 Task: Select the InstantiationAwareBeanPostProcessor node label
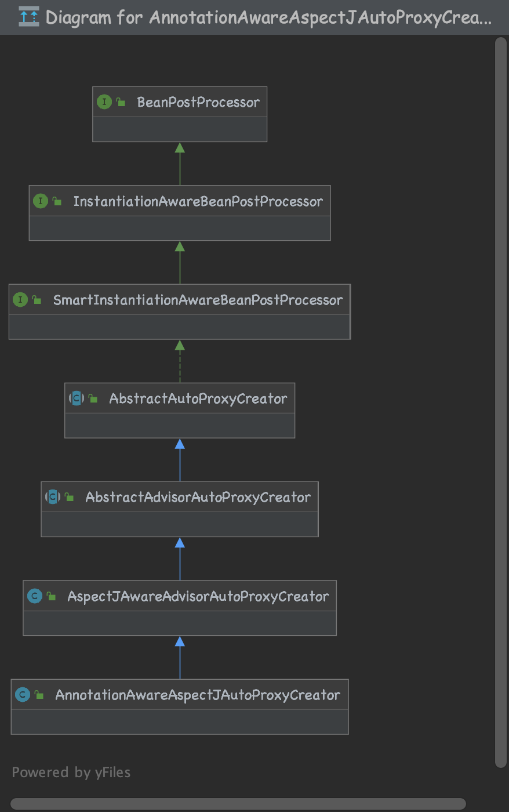pos(198,201)
